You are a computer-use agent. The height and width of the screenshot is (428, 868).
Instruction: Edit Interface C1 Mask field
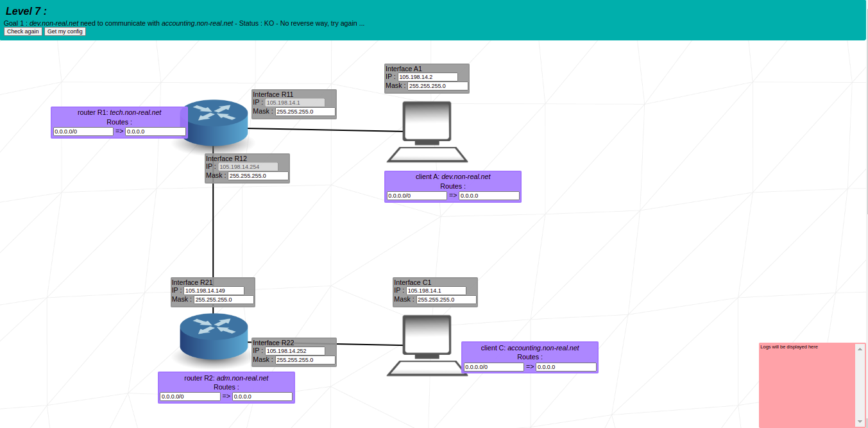click(447, 300)
